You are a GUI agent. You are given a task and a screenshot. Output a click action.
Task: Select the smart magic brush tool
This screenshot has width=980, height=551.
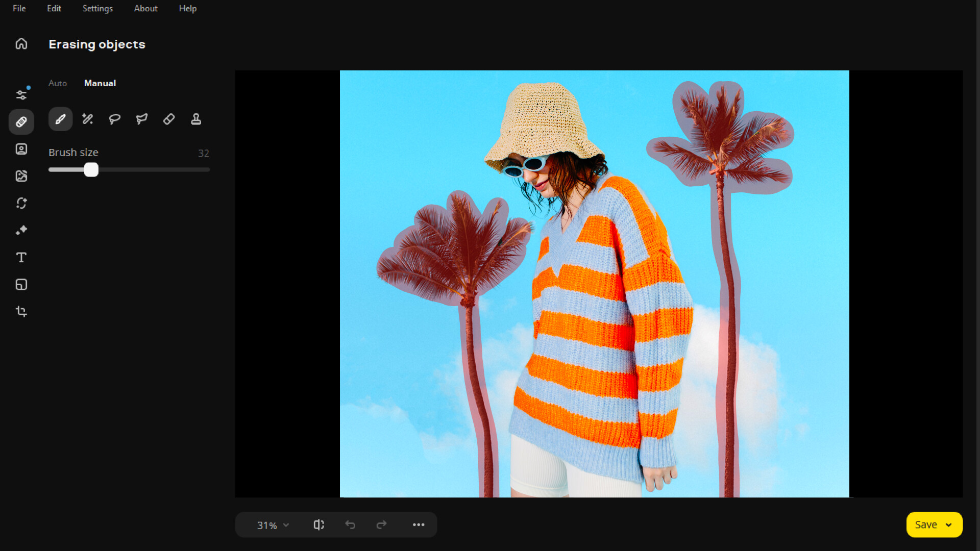click(87, 119)
